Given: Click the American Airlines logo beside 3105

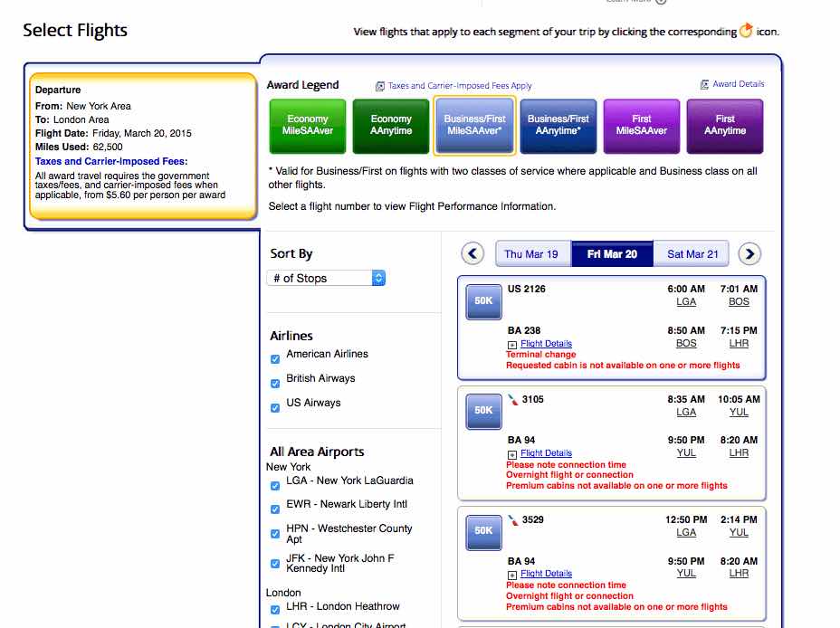Looking at the screenshot, I should 512,399.
